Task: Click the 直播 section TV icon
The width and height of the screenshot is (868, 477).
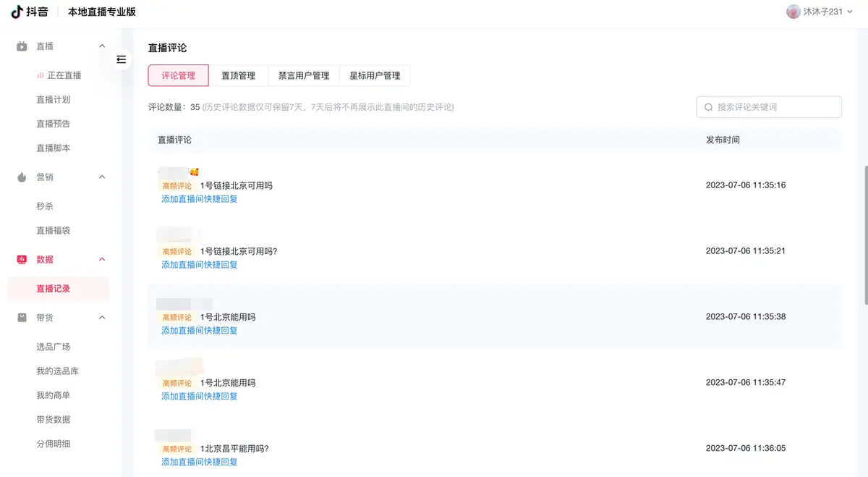Action: coord(22,46)
